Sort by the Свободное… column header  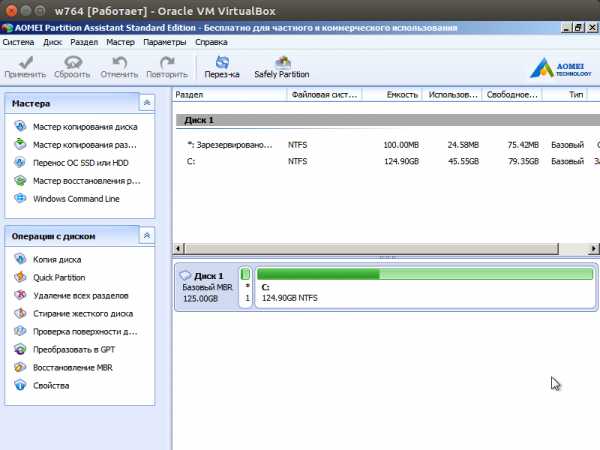tap(512, 95)
